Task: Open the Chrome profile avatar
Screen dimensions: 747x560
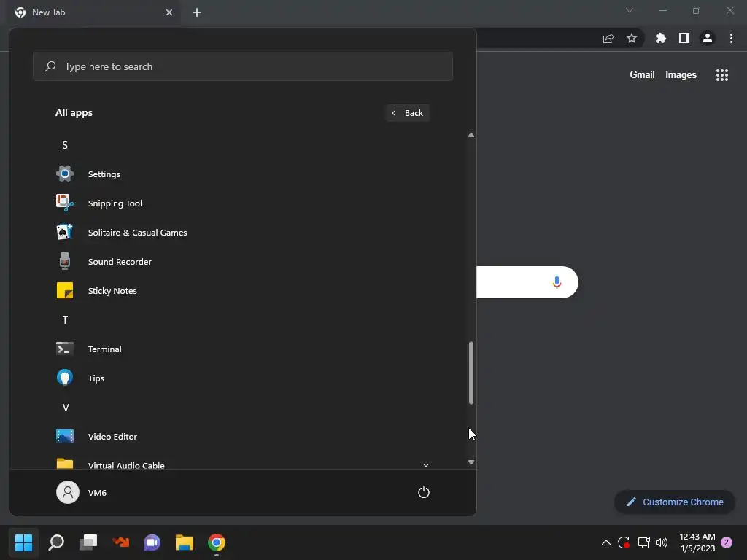Action: (708, 38)
